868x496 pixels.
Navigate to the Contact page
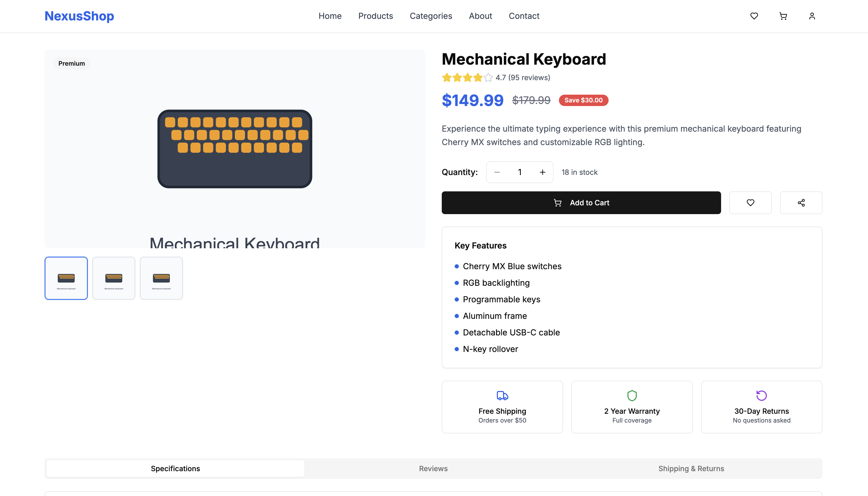523,16
